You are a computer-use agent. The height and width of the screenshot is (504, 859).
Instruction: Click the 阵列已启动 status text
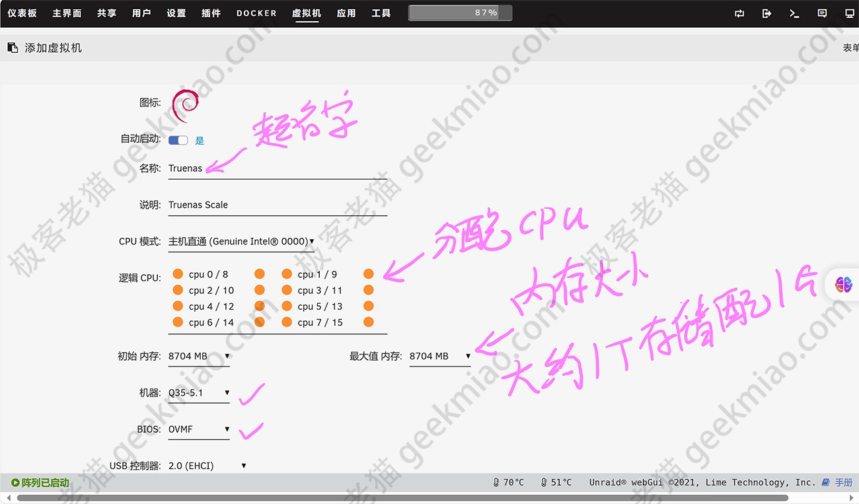coord(46,483)
